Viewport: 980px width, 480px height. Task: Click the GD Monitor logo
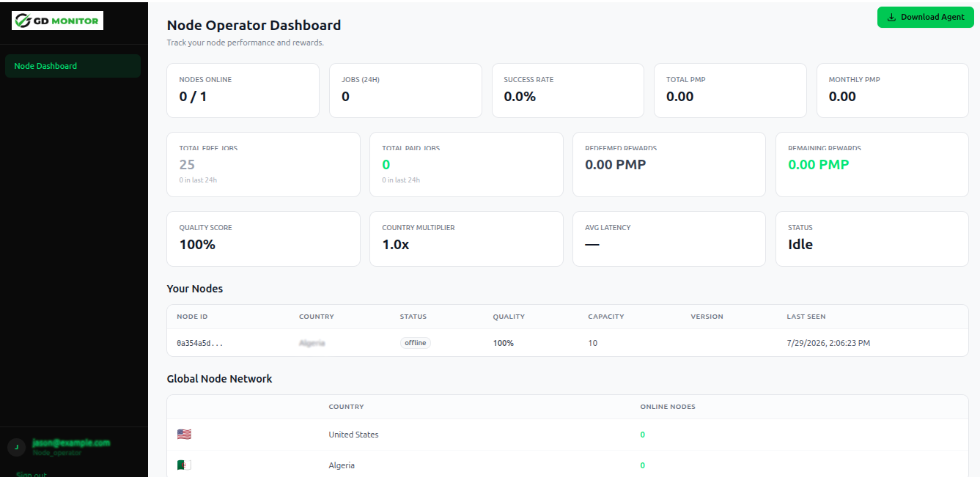(57, 21)
